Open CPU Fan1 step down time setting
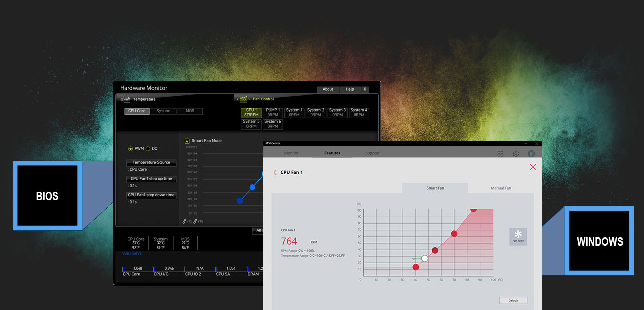This screenshot has width=644, height=310. tap(151, 195)
